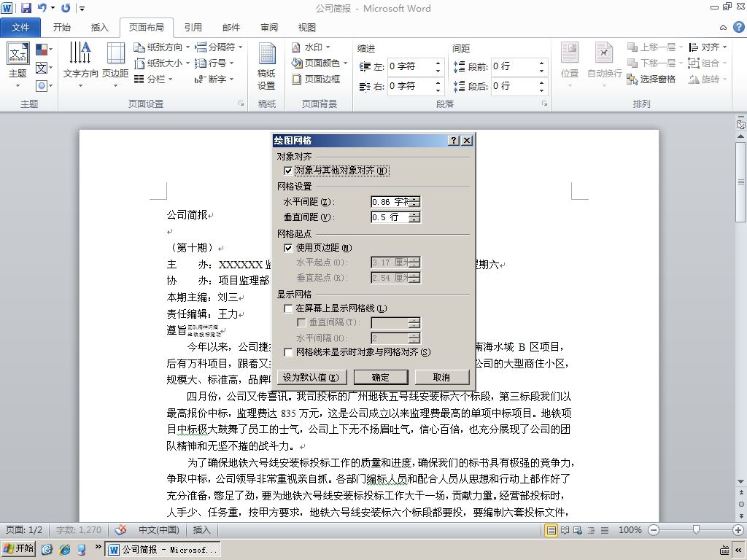Image resolution: width=747 pixels, height=560 pixels.
Task: Increase 段前 spacing with up arrow
Action: [x=542, y=63]
